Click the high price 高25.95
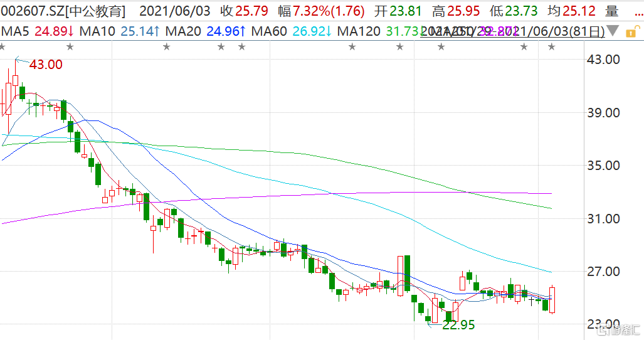644x340 pixels. (456, 11)
